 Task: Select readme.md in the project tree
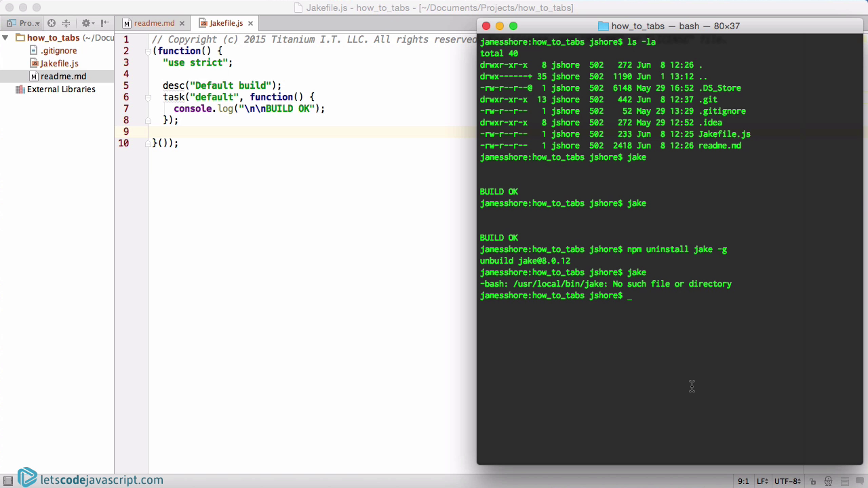click(63, 77)
